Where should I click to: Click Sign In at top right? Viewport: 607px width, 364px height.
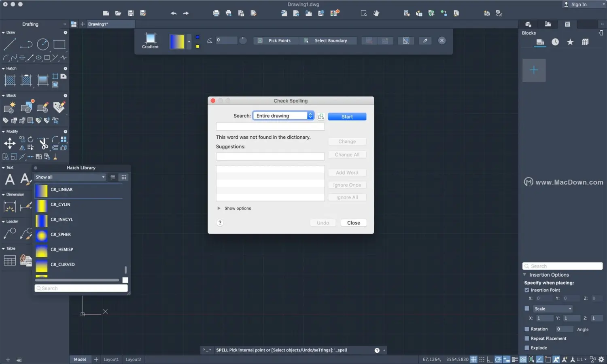(x=579, y=4)
